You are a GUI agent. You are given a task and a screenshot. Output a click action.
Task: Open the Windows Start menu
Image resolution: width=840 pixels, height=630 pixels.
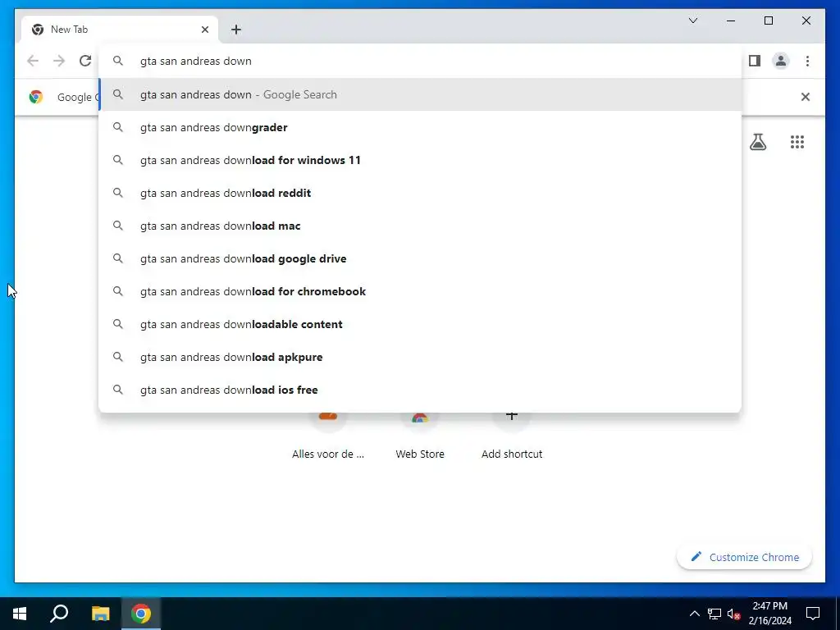pyautogui.click(x=20, y=614)
